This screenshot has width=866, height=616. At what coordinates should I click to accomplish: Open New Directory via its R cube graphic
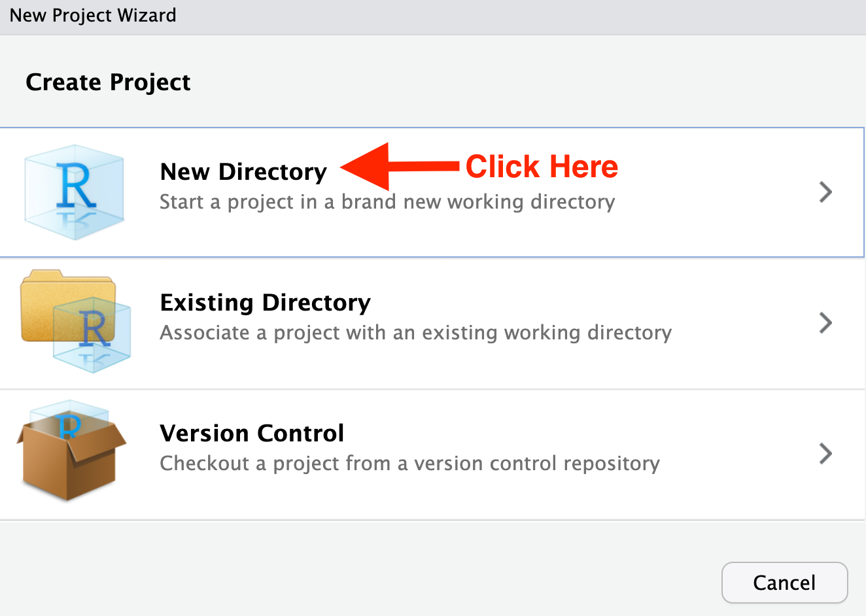(x=73, y=192)
